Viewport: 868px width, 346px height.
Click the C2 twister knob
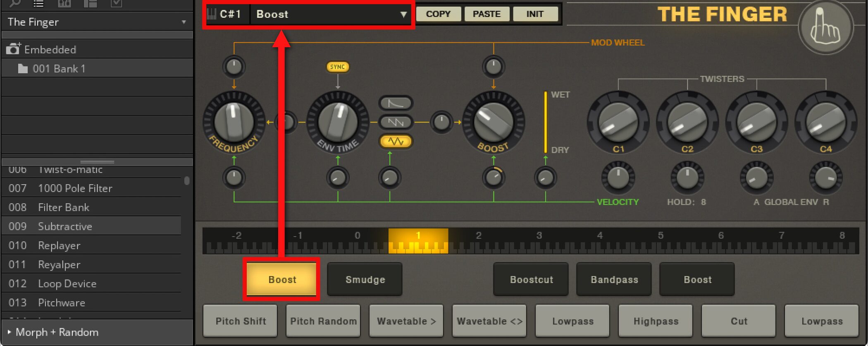pyautogui.click(x=687, y=122)
